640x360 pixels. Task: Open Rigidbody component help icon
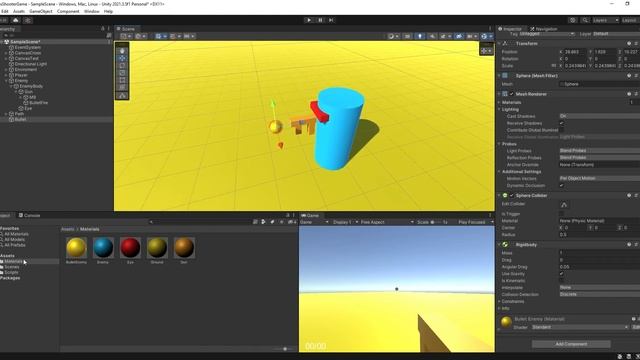tap(629, 244)
